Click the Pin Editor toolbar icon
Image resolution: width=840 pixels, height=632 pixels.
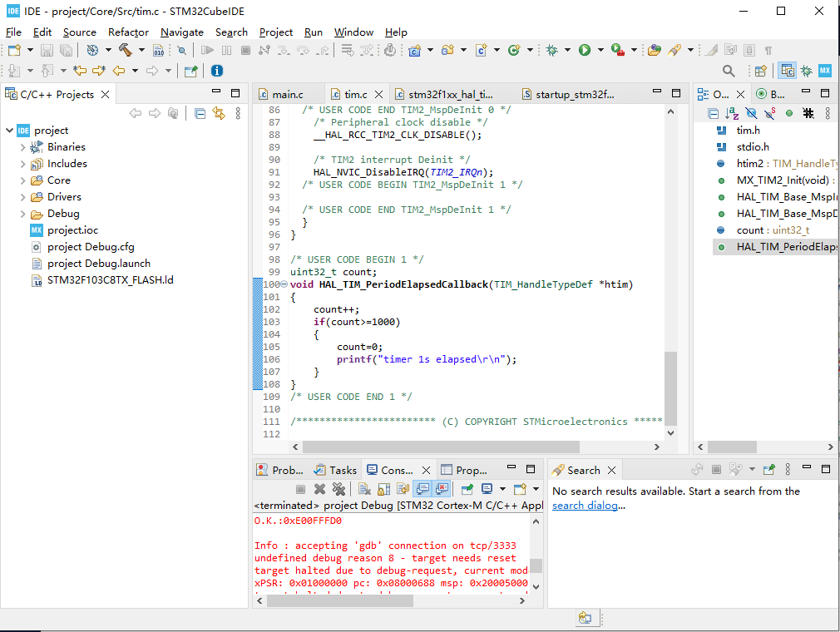click(190, 71)
